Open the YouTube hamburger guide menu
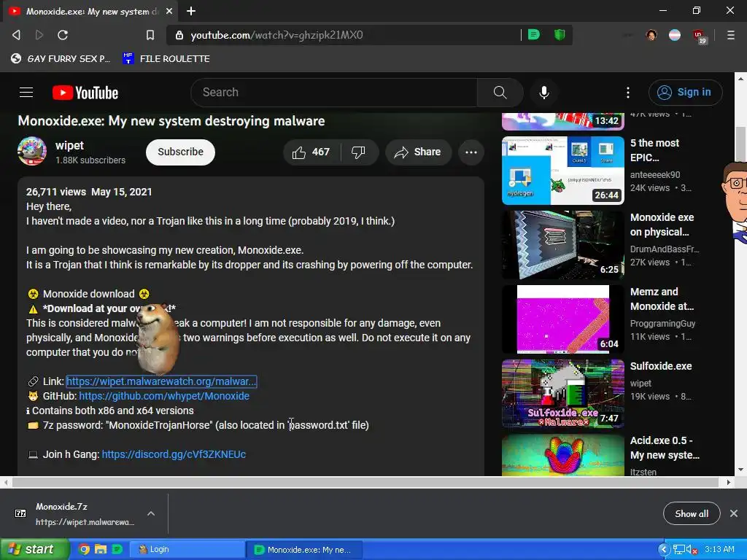The width and height of the screenshot is (747, 560). coord(26,93)
